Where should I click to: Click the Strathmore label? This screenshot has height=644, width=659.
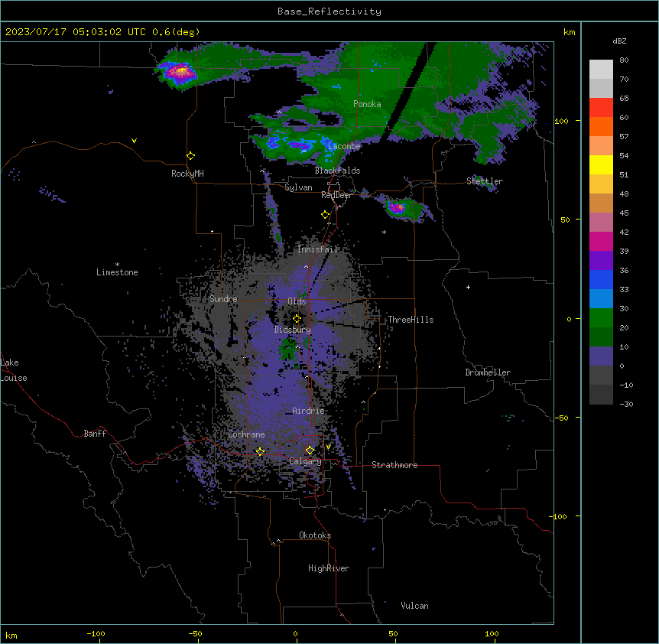[x=394, y=465]
